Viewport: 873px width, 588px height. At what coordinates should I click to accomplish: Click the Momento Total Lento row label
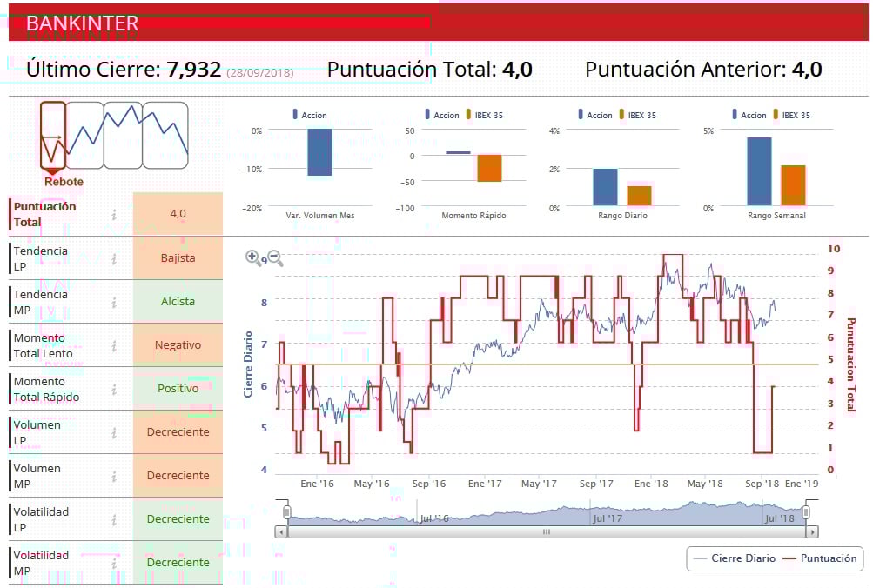pos(43,345)
